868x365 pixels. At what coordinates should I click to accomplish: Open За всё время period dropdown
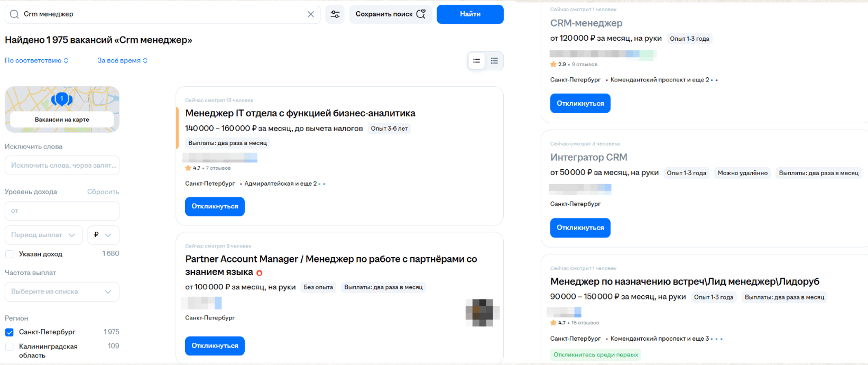122,60
